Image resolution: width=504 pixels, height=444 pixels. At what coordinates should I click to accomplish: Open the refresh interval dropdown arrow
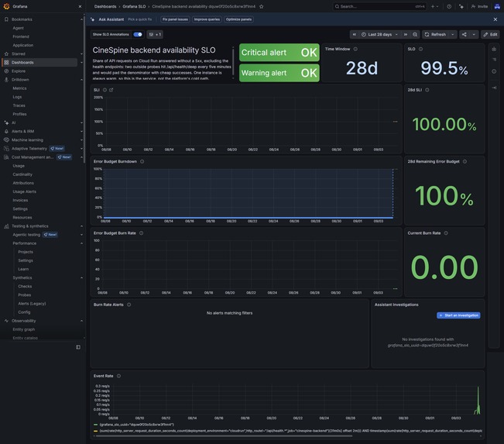pyautogui.click(x=453, y=34)
